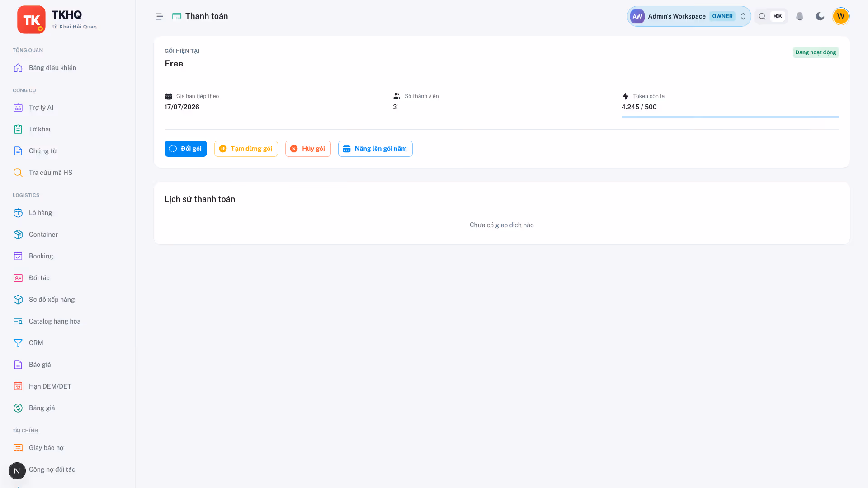This screenshot has width=868, height=488.
Task: Click the TKHQ logo icon
Action: click(31, 19)
